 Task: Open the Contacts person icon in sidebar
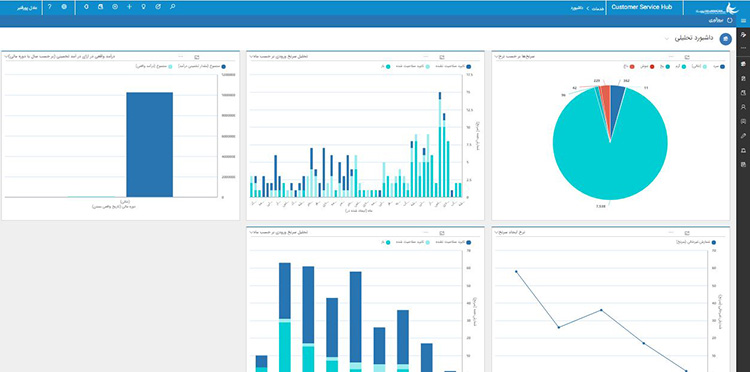743,107
